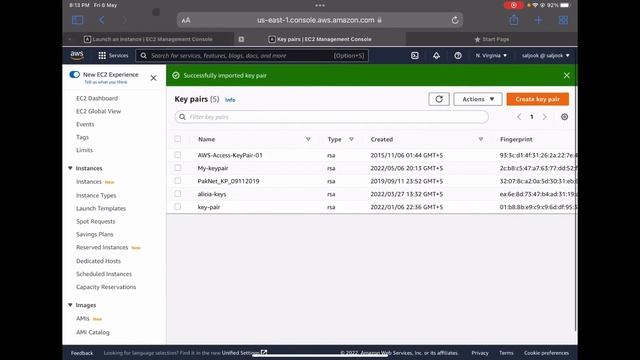Open notifications bell icon

click(x=436, y=56)
